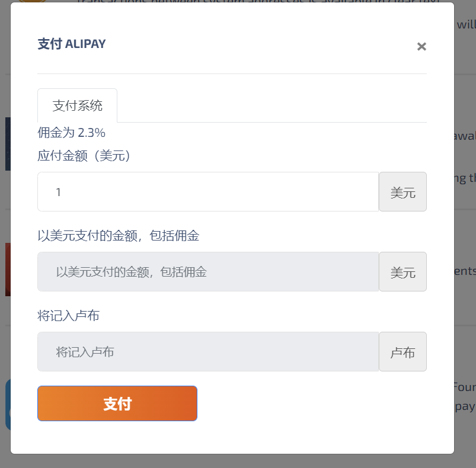Click the red thumbnail behind dialog edge
This screenshot has width=476, height=468.
(8, 270)
